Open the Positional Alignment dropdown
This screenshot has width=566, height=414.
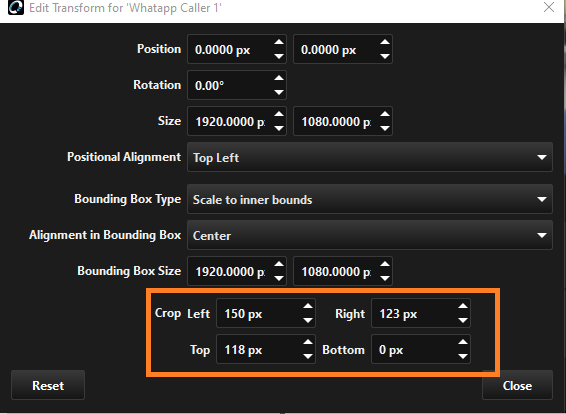pos(370,157)
